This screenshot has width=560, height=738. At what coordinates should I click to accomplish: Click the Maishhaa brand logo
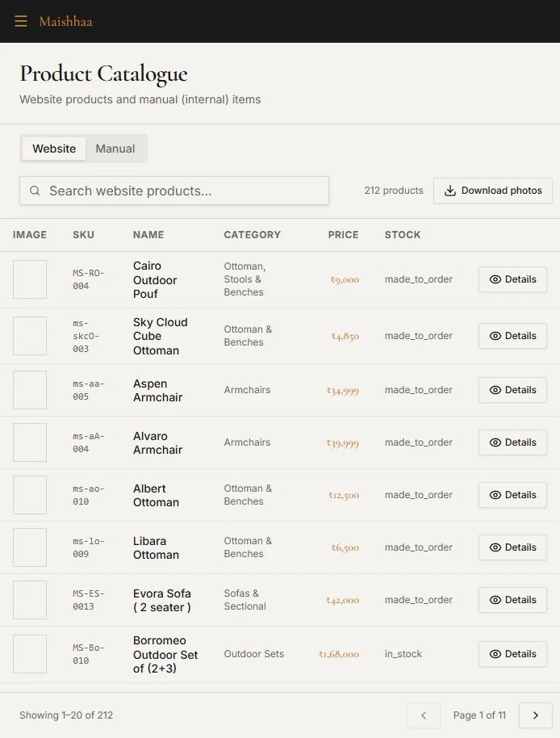pos(66,22)
